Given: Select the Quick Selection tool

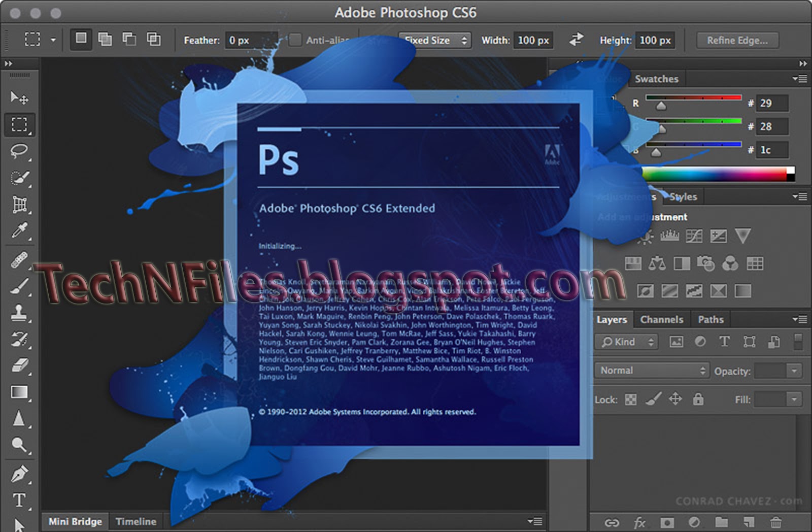Looking at the screenshot, I should point(19,178).
